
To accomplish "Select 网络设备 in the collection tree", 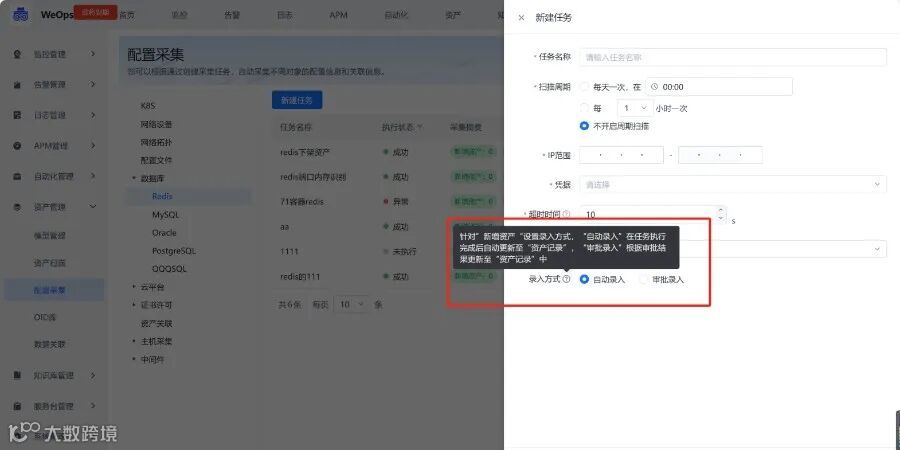I will pyautogui.click(x=156, y=124).
